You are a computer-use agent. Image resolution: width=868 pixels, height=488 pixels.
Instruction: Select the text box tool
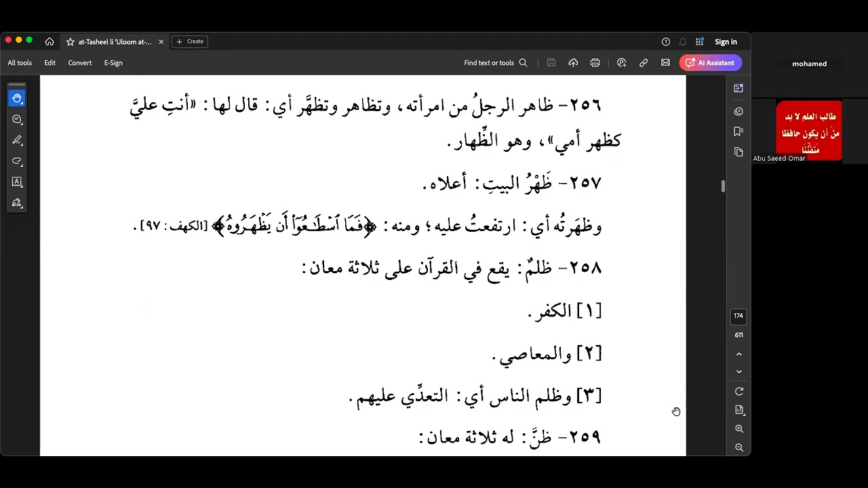pyautogui.click(x=17, y=182)
